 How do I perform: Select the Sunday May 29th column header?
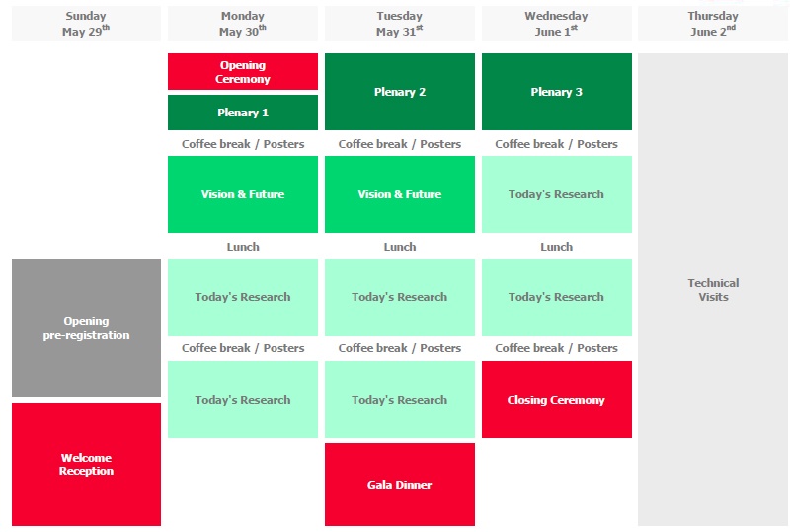click(86, 24)
